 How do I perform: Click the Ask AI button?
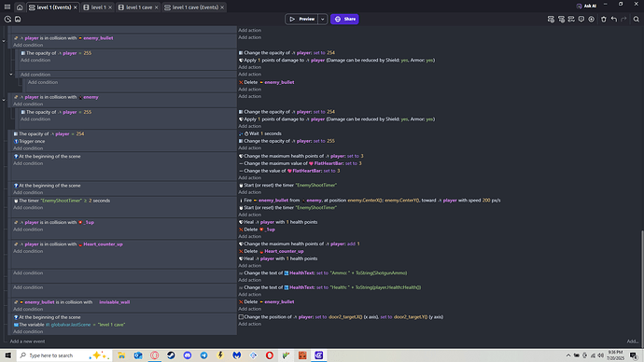pos(586,6)
